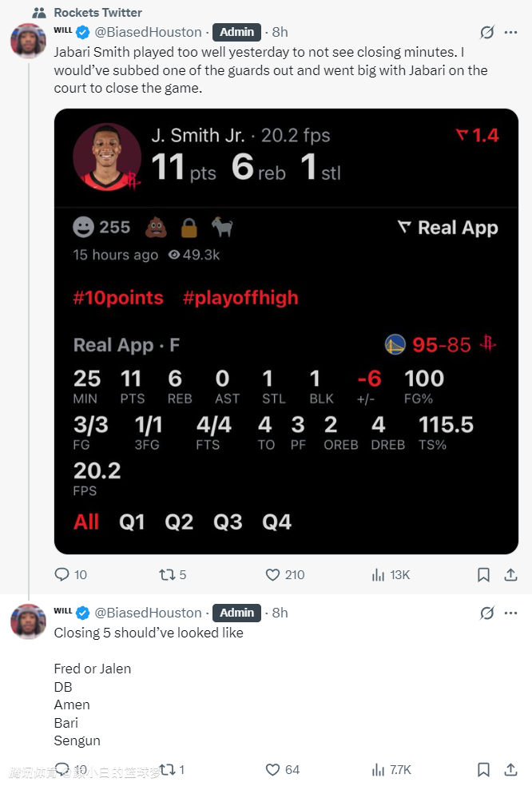Screen dimensions: 532x786
Task: Open the #playoffhigh hashtag link
Action: 240,298
